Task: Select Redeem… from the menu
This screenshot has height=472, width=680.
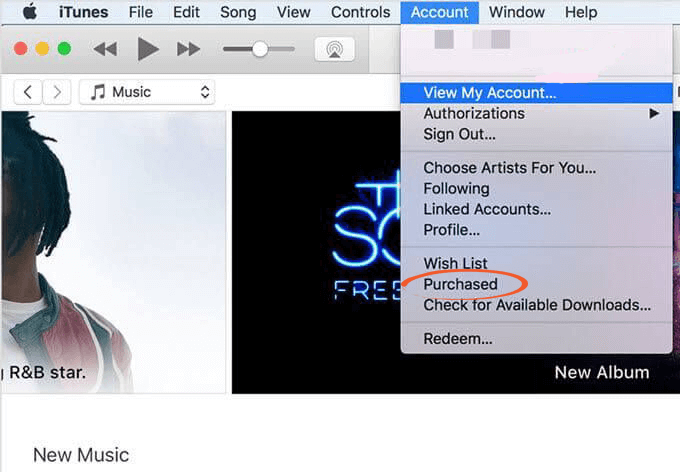Action: [x=536, y=339]
